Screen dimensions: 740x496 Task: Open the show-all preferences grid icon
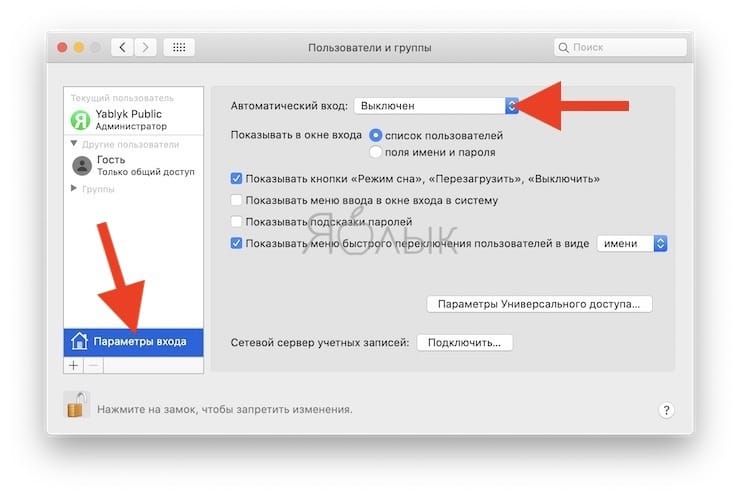click(179, 47)
